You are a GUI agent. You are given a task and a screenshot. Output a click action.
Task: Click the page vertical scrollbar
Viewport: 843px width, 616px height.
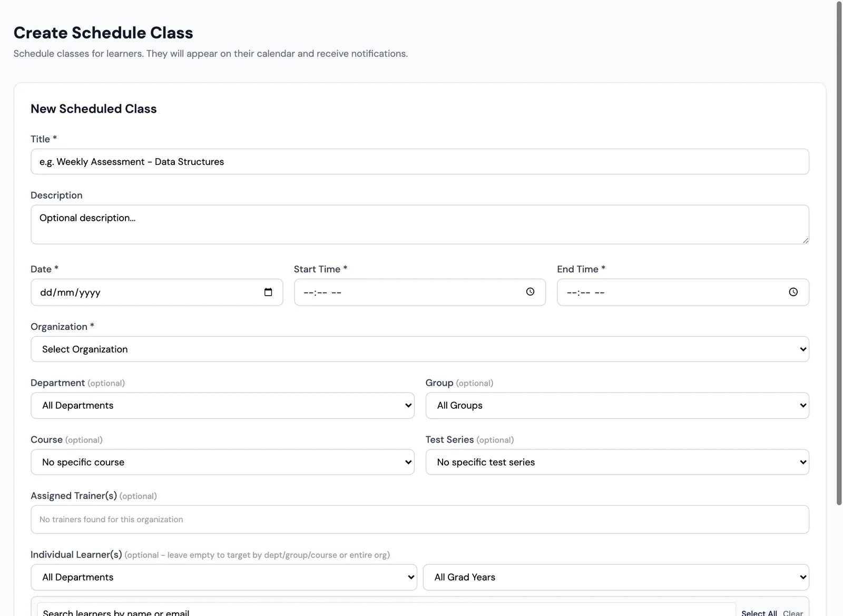tap(839, 253)
